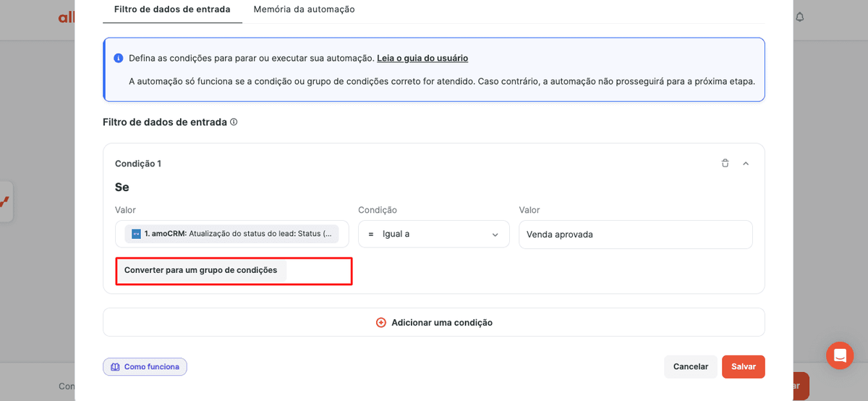Click the Salvar button
Image resolution: width=868 pixels, height=401 pixels.
744,366
